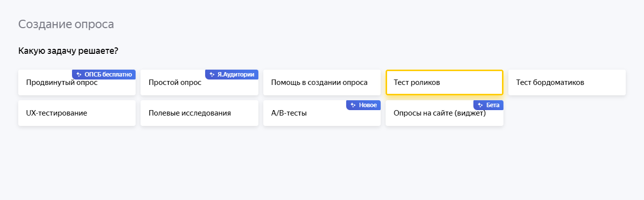Click the sparkle icon in the Бета badge
The height and width of the screenshot is (200, 644).
[480, 105]
